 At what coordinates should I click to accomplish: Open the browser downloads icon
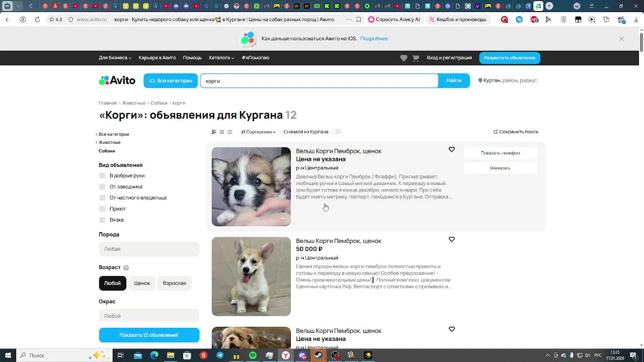pyautogui.click(x=636, y=20)
